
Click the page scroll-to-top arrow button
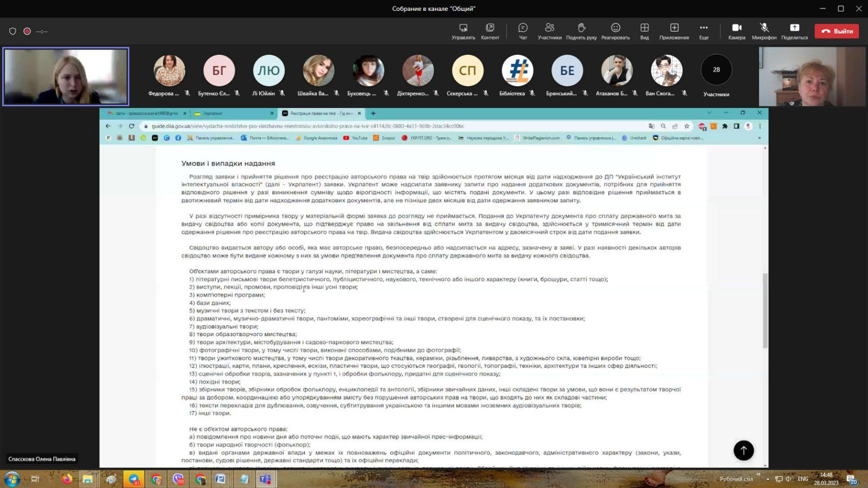pos(744,450)
